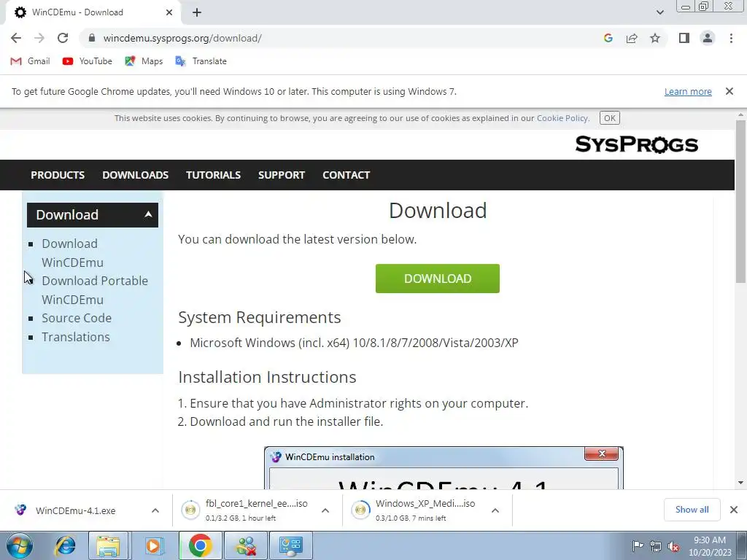
Task: Open WinCDEmu-4.1.exe download options arrow
Action: [x=155, y=510]
